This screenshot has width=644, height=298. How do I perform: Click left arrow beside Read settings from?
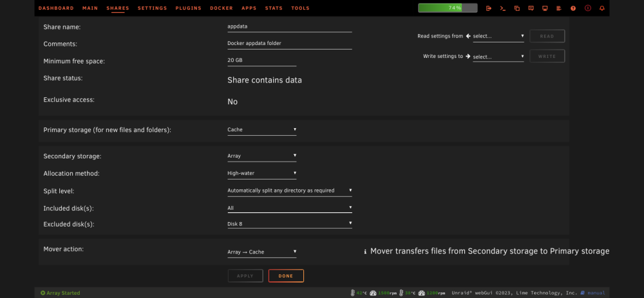468,36
